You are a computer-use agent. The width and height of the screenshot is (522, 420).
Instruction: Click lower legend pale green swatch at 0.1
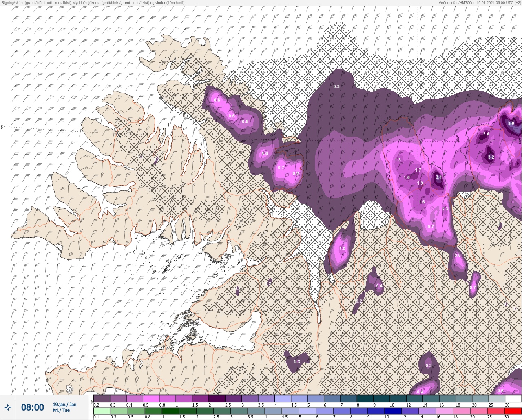[102, 411]
